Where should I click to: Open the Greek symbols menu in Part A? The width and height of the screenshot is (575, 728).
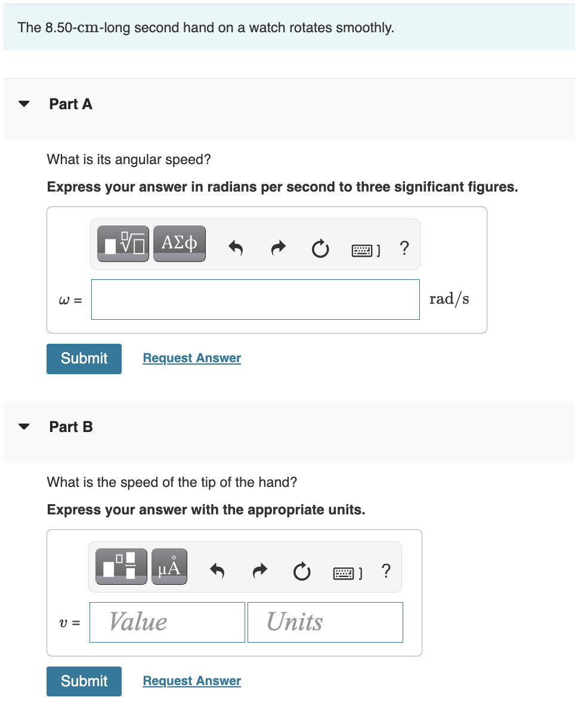179,243
